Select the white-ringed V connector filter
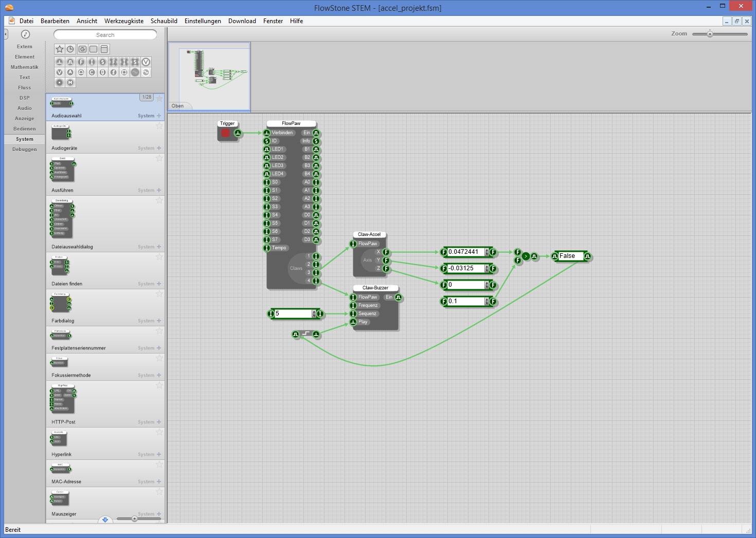The image size is (756, 538). click(x=146, y=62)
